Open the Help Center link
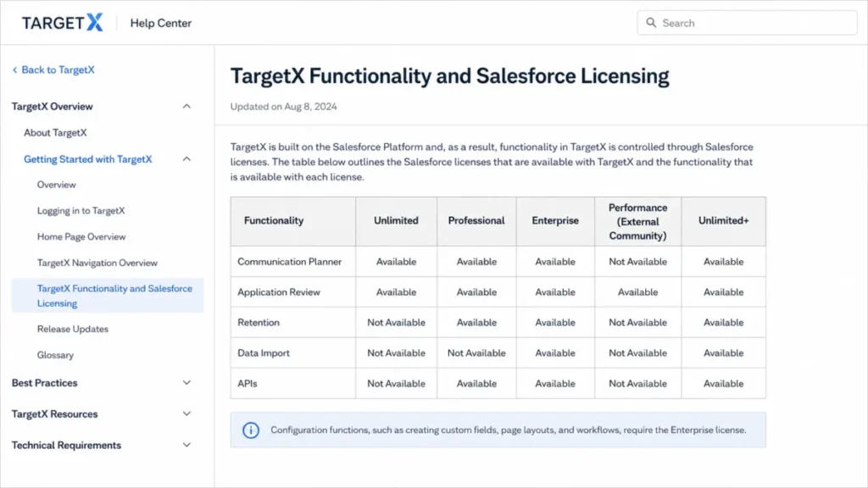Screen dimensions: 868x488 160,23
